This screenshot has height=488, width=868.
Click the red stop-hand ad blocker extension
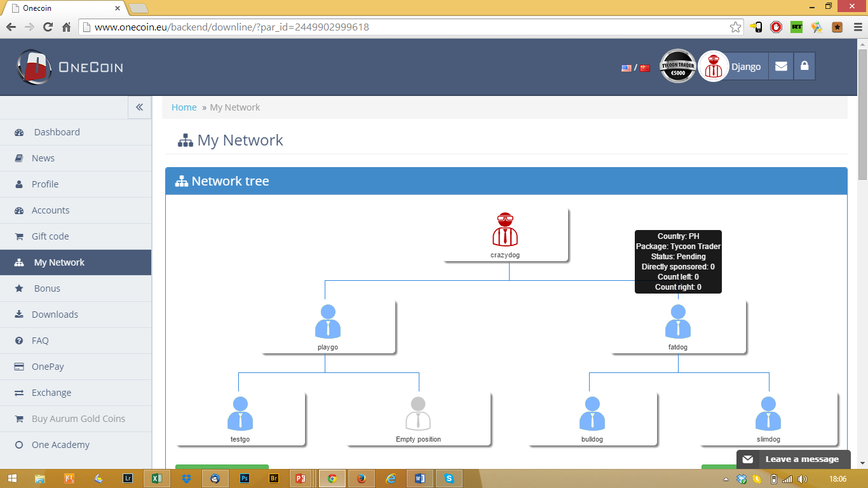pyautogui.click(x=776, y=27)
